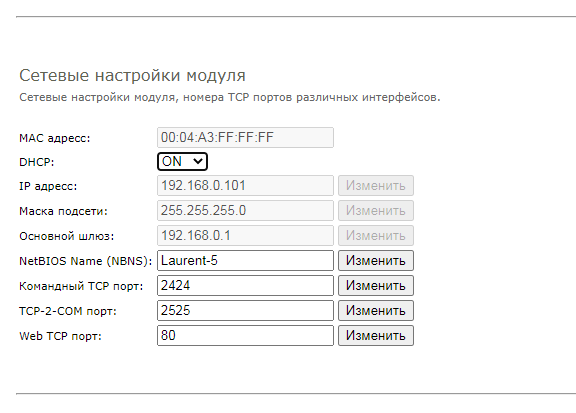The height and width of the screenshot is (413, 576).
Task: Open the DHCP ON dropdown
Action: pyautogui.click(x=182, y=162)
